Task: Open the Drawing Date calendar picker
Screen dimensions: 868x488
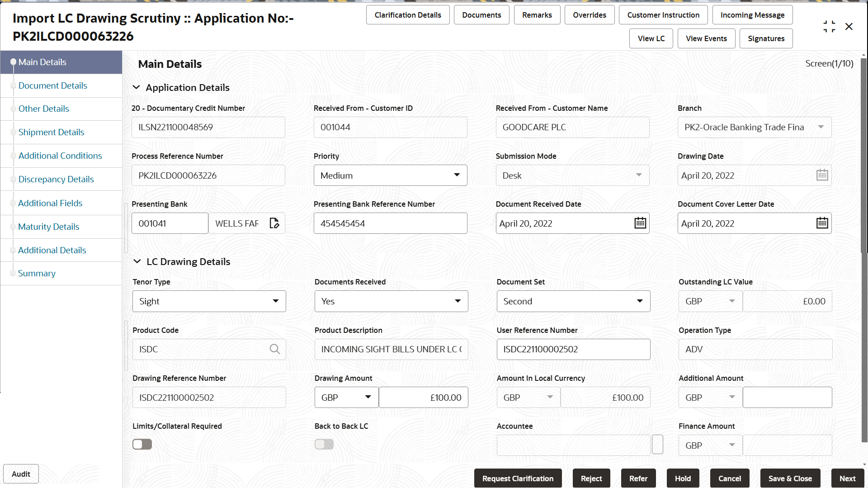Action: point(822,175)
